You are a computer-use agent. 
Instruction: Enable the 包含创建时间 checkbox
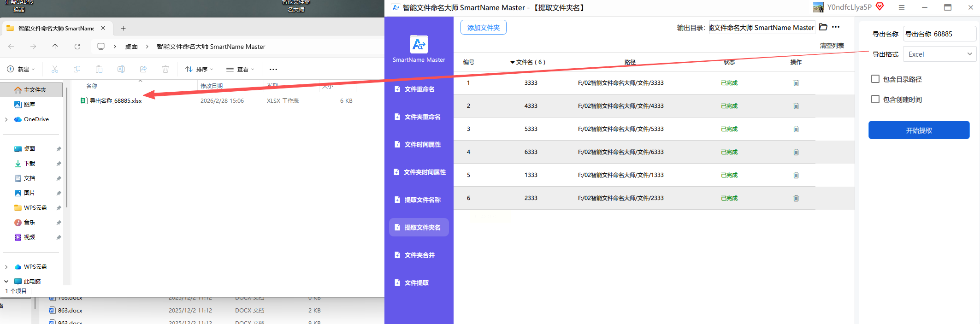875,100
